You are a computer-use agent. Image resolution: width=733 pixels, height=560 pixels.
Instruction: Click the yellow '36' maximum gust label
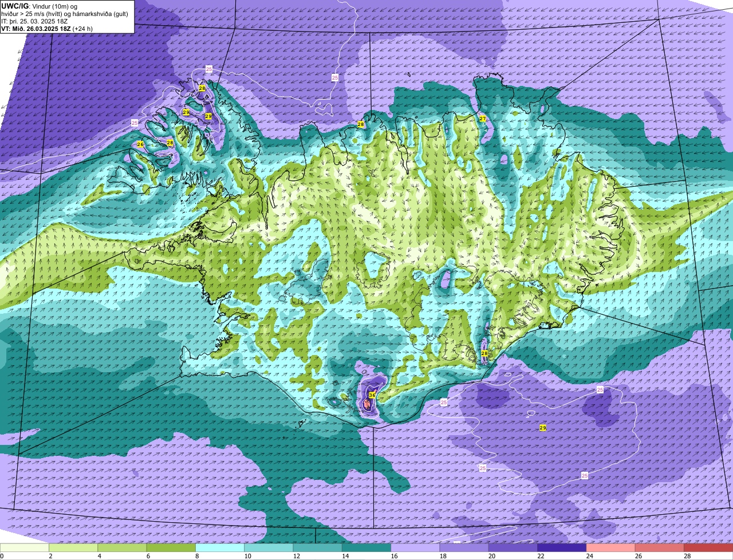[372, 395]
